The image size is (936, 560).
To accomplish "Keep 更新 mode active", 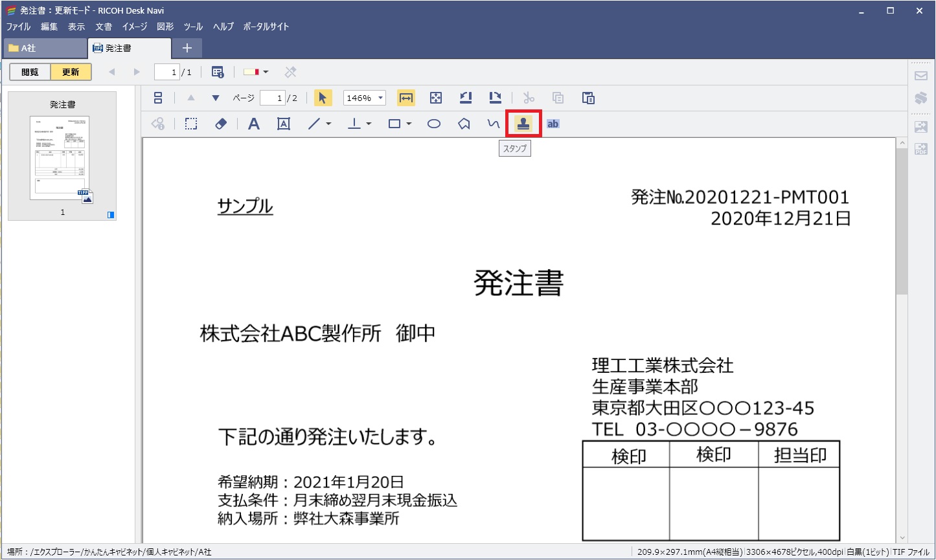I will click(70, 72).
